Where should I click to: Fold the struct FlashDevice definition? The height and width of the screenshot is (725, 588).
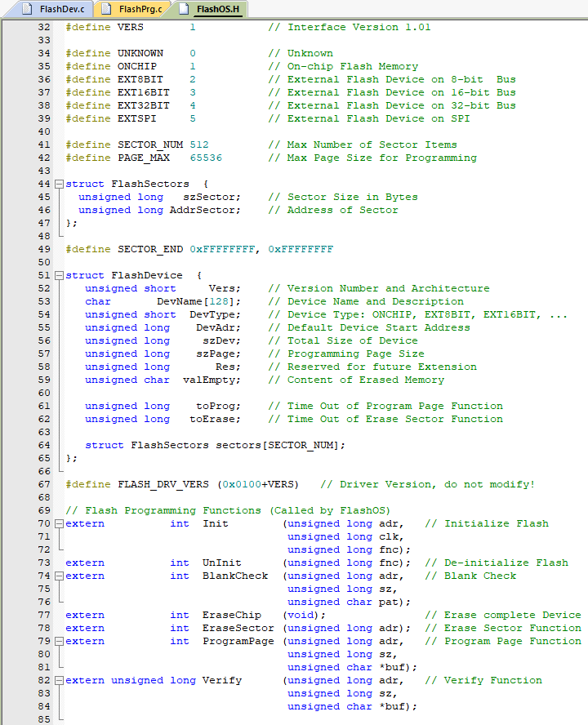[59, 275]
